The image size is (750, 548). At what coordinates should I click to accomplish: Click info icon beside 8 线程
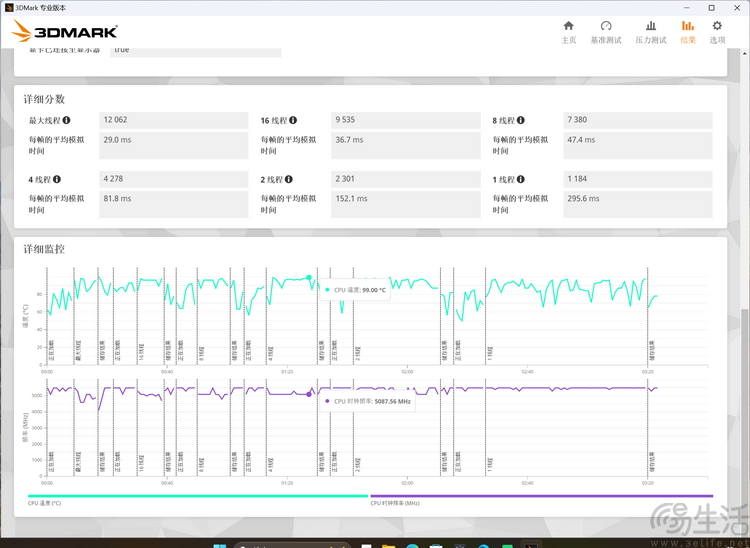pos(520,120)
